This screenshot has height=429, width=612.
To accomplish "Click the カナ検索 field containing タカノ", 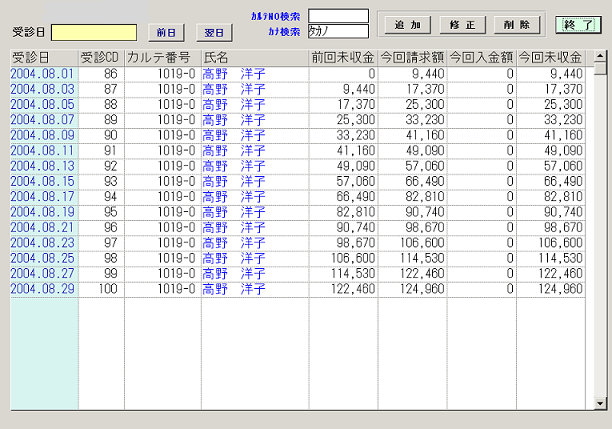I will tap(338, 32).
